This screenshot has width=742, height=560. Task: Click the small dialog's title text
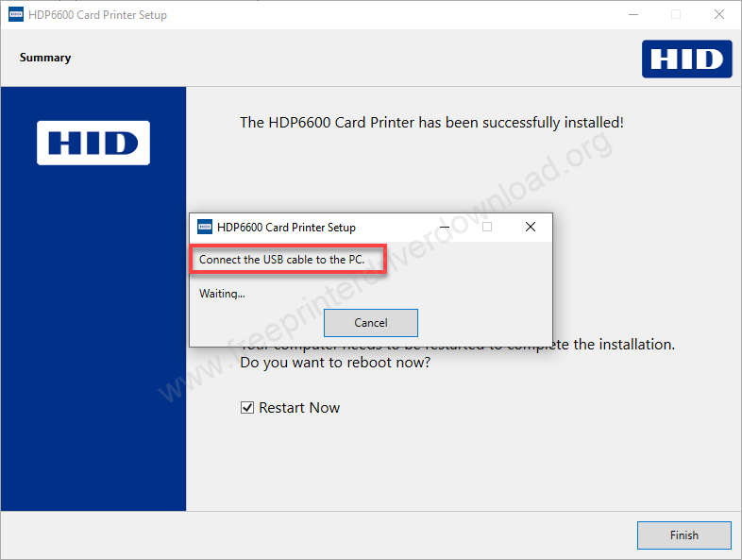(286, 228)
